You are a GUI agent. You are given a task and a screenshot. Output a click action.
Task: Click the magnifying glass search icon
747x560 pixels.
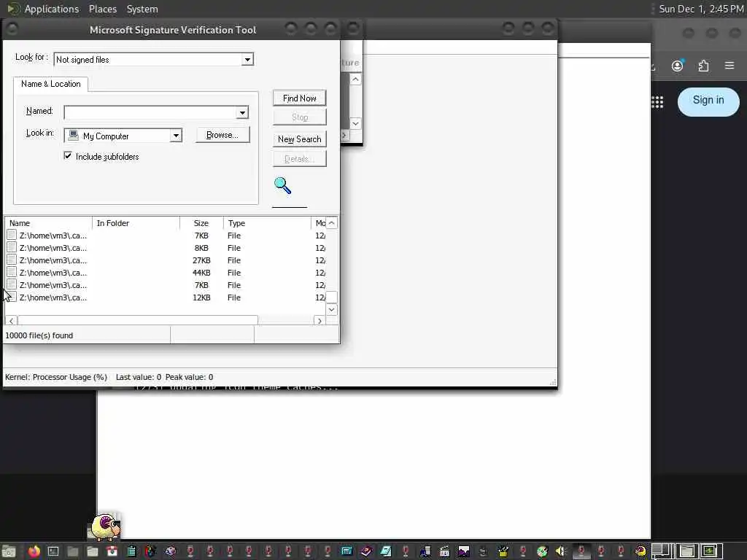(282, 186)
